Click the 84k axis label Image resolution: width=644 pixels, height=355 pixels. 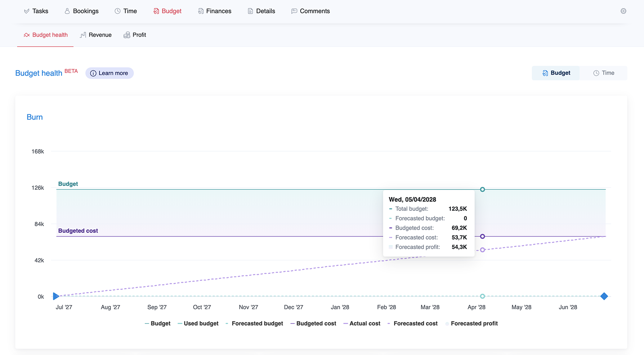point(39,224)
